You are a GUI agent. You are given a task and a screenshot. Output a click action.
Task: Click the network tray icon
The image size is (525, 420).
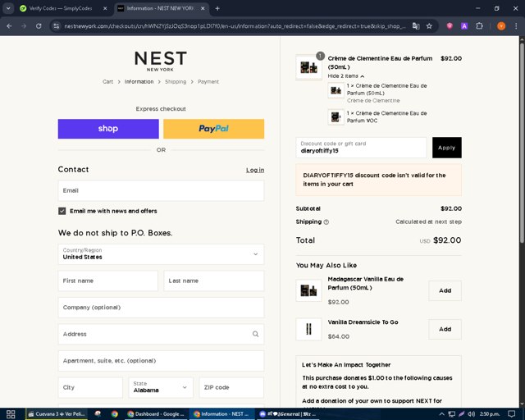click(452, 414)
